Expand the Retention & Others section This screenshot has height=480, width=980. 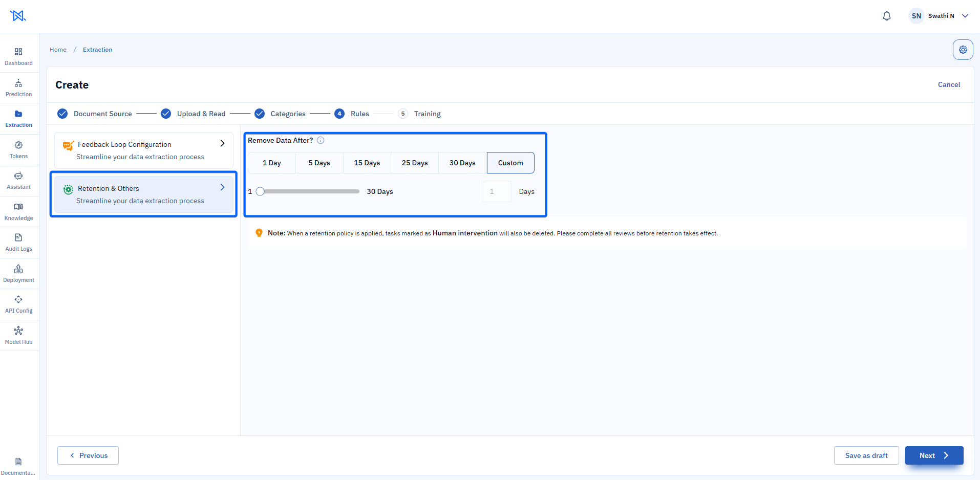click(x=144, y=194)
